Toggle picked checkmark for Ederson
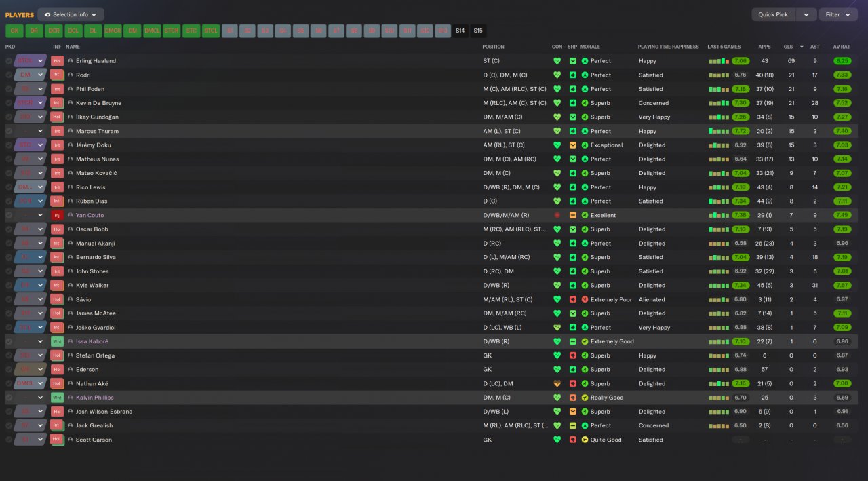 pos(9,370)
